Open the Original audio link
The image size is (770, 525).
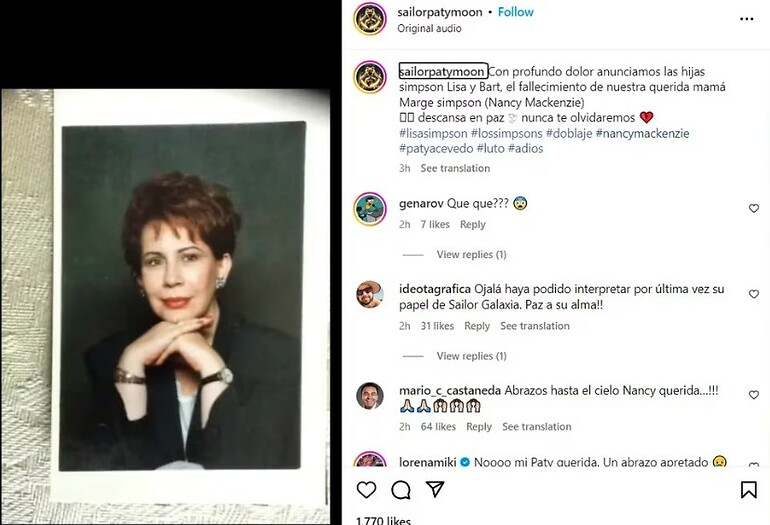coord(429,28)
